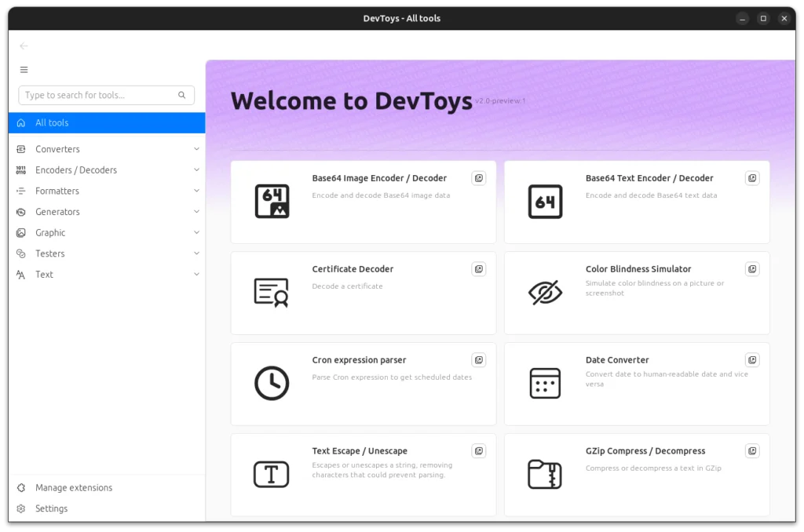Image resolution: width=804 pixels, height=532 pixels.
Task: Click the Certificate Decoder certificate icon
Action: coord(272,293)
